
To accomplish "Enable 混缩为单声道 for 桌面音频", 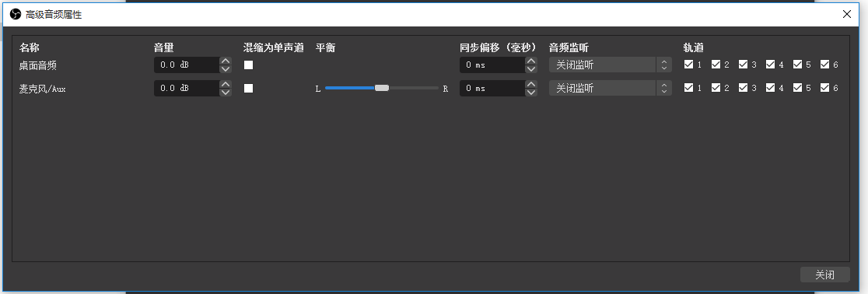I will point(249,65).
